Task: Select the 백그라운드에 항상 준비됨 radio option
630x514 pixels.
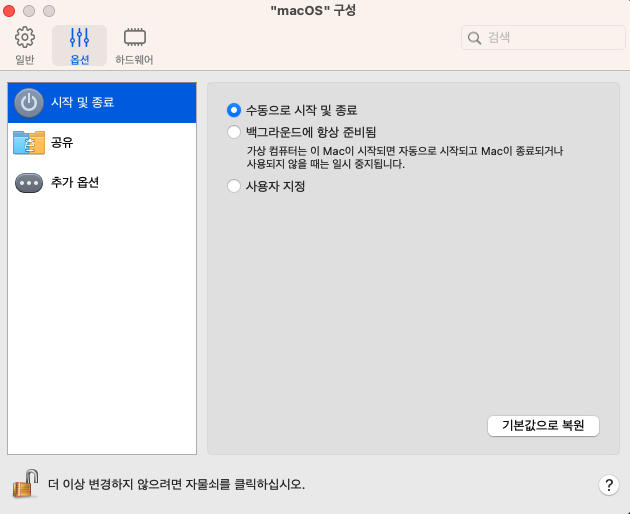Action: tap(234, 132)
